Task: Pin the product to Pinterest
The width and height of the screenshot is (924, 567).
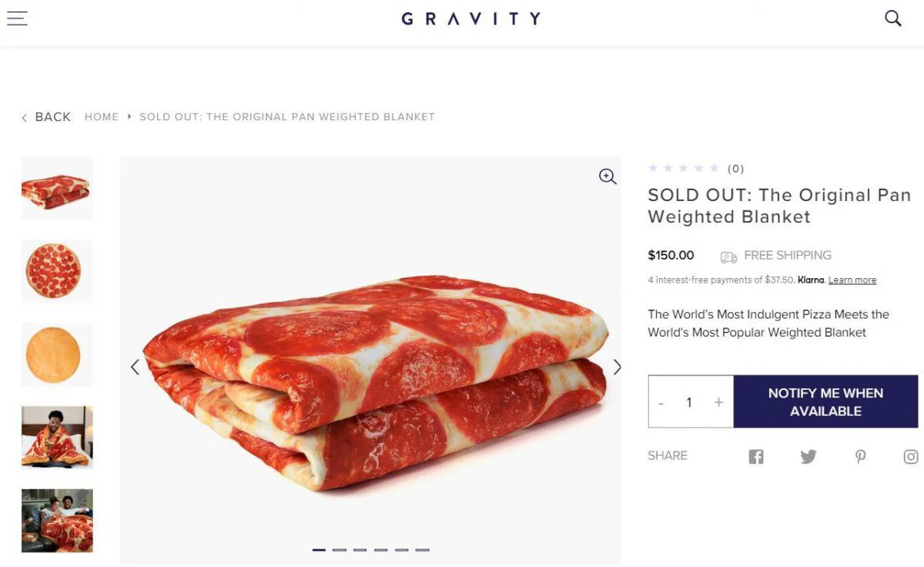Action: click(x=860, y=456)
